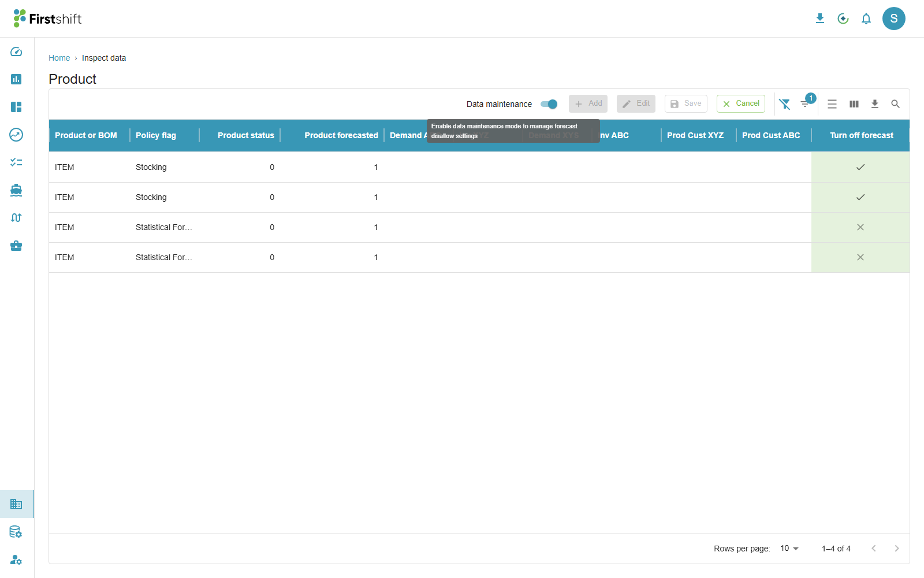The width and height of the screenshot is (924, 578).
Task: Open the dashboard gauge sidebar icon
Action: pyautogui.click(x=16, y=51)
